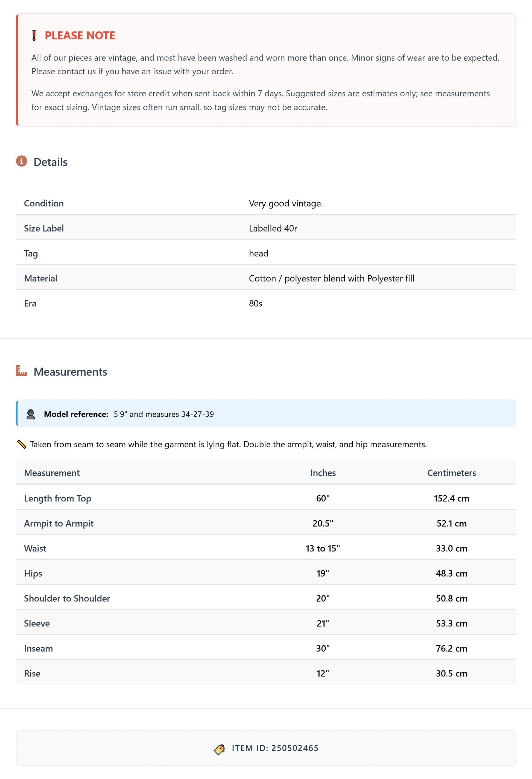The image size is (532, 779).
Task: Click the Waist inches value
Action: (323, 548)
